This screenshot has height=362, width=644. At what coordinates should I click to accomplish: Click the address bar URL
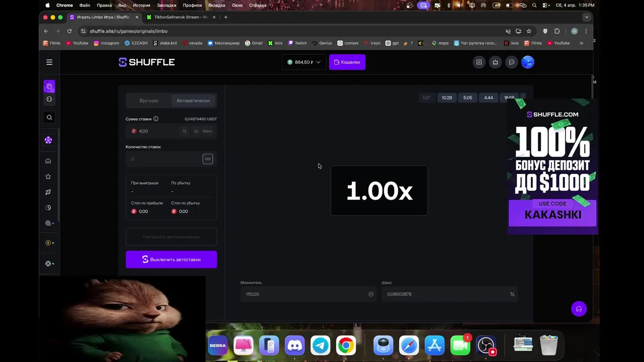pos(128,31)
